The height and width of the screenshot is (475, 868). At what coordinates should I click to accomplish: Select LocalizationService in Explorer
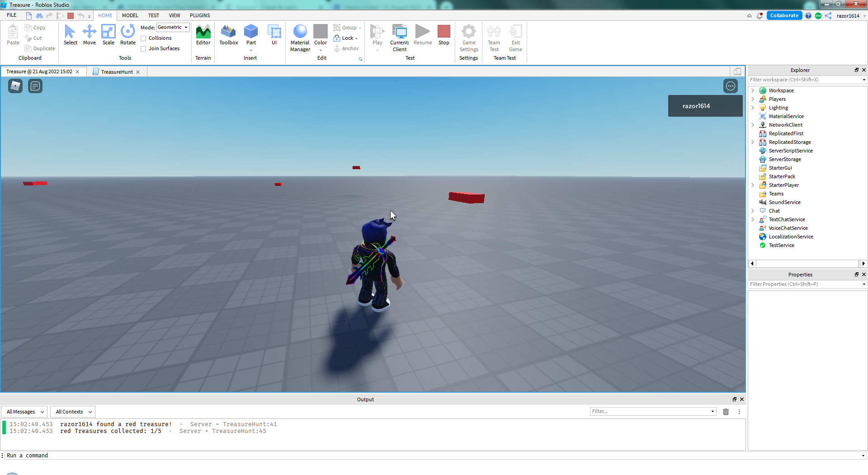[791, 237]
